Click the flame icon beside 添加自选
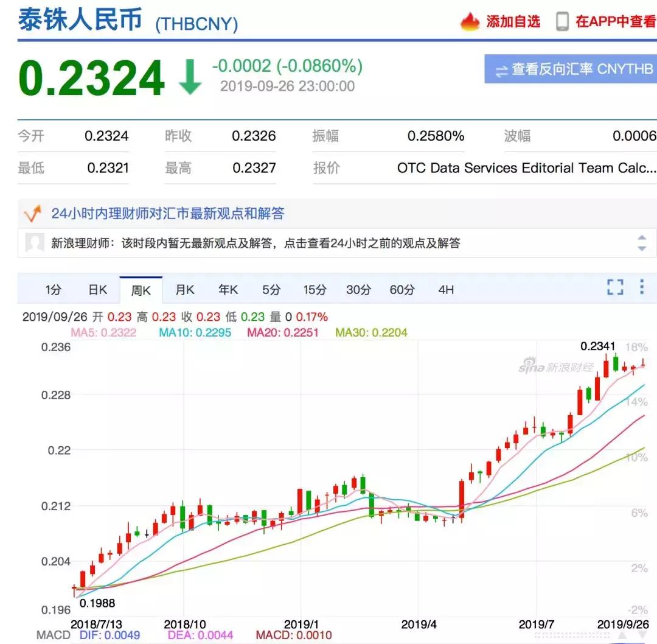Viewport: 657px width, 644px height. tap(468, 22)
